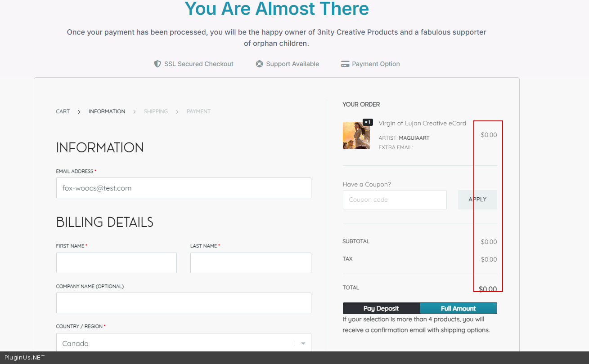589x364 pixels.
Task: Focus the Email Address input field
Action: click(184, 188)
